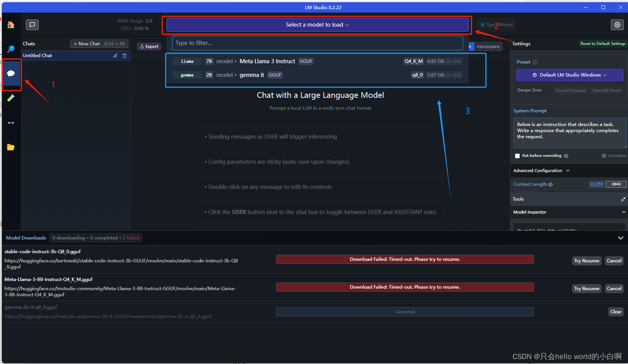
Task: Rename Untitled Chat with pencil icon
Action: click(x=115, y=56)
